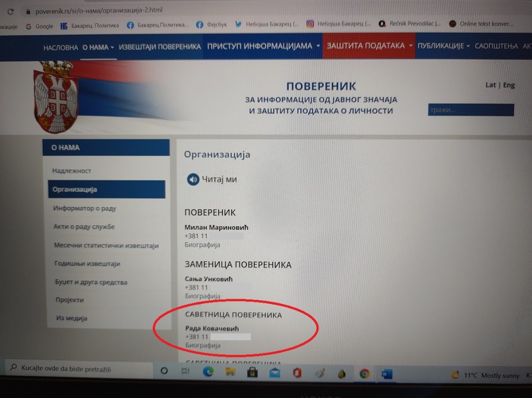Click the тражи search field
The image size is (532, 398).
(471, 110)
